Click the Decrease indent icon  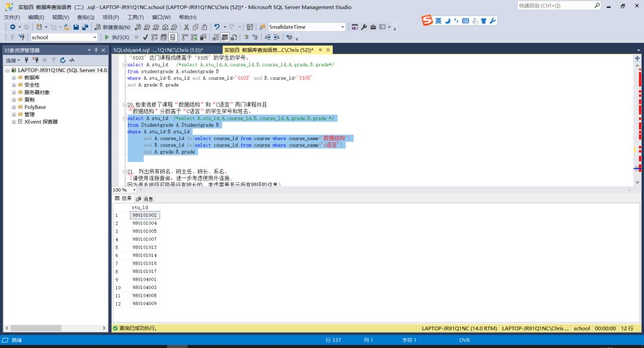click(x=268, y=38)
